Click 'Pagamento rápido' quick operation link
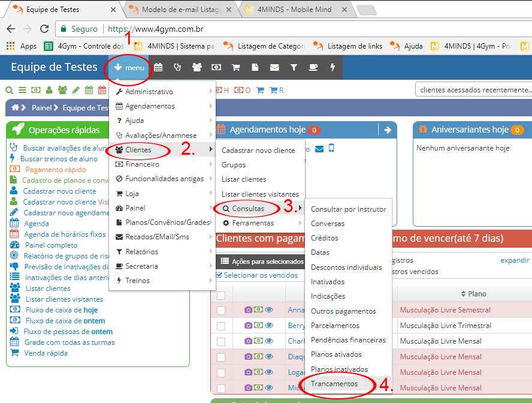Image resolution: width=532 pixels, height=403 pixels. (56, 170)
